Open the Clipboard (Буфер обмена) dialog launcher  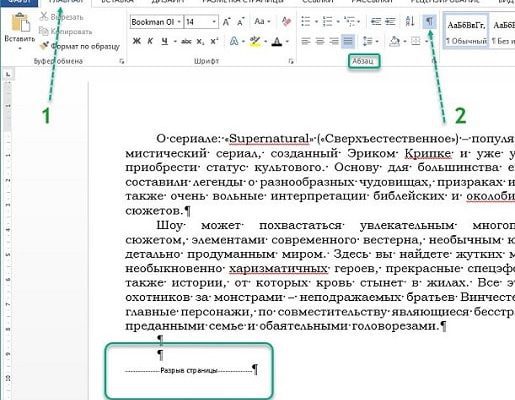pos(122,61)
